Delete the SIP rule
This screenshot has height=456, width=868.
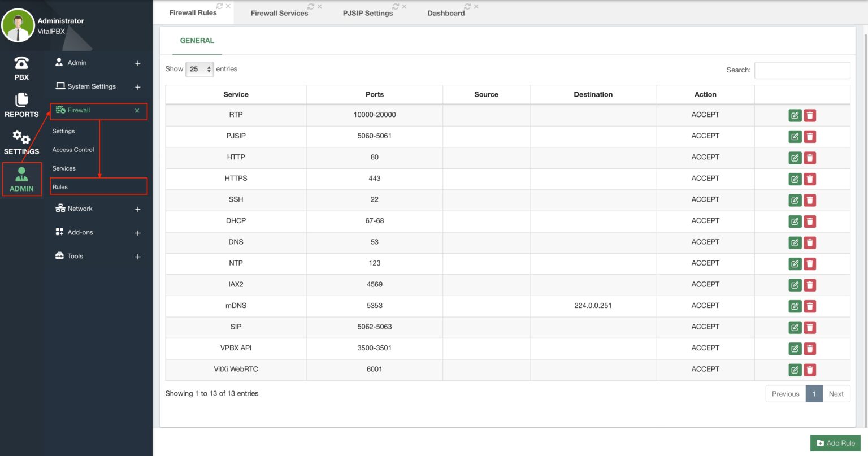point(810,327)
